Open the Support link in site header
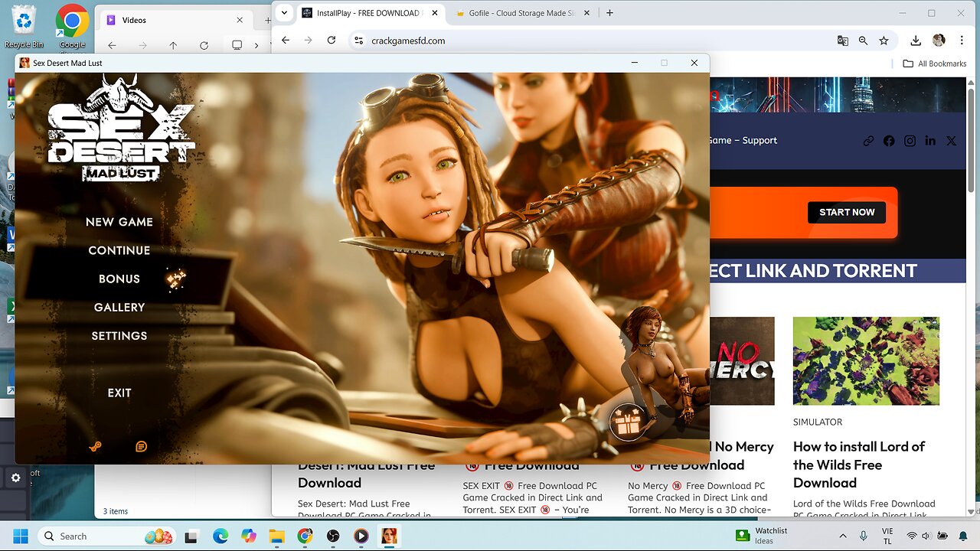This screenshot has width=980, height=551. coord(759,141)
